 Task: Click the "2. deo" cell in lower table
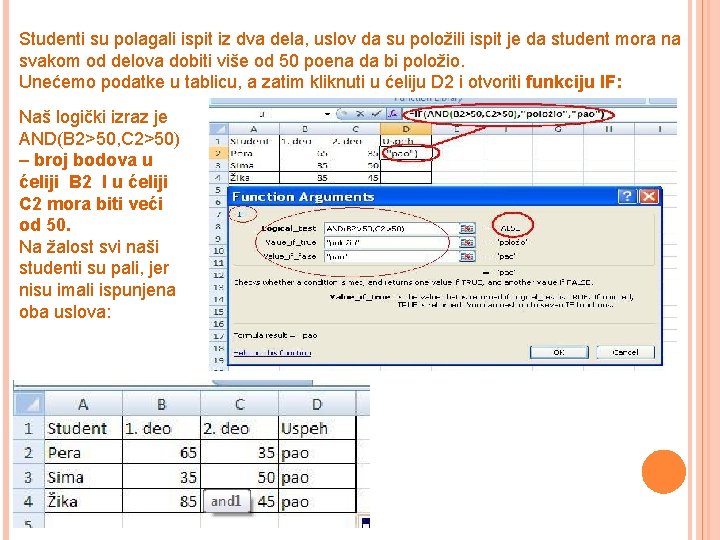(x=239, y=428)
